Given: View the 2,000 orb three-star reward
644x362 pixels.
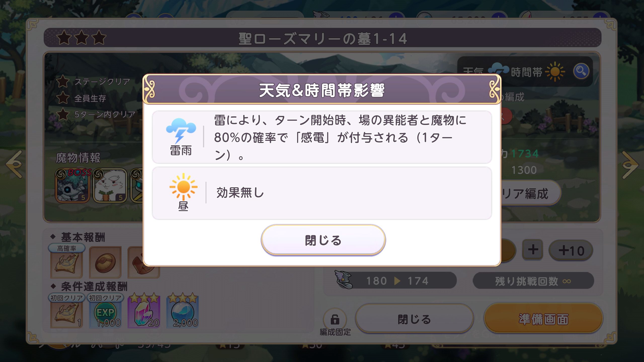Looking at the screenshot, I should [x=183, y=312].
